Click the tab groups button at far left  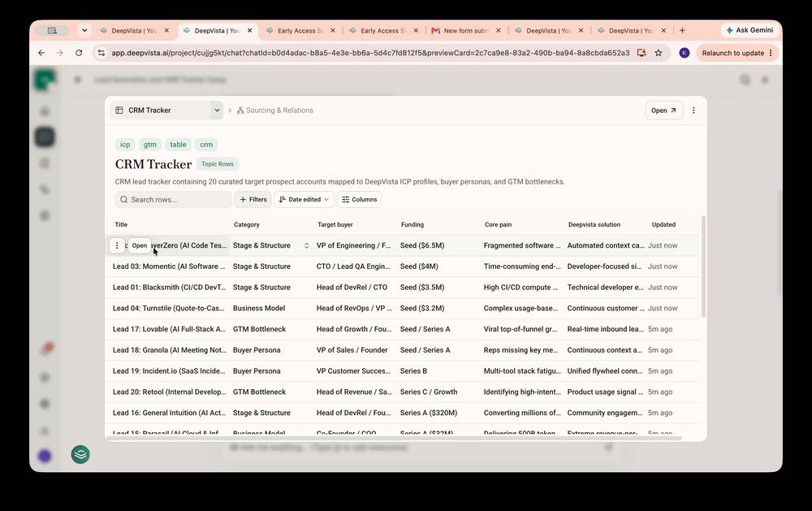tap(52, 31)
